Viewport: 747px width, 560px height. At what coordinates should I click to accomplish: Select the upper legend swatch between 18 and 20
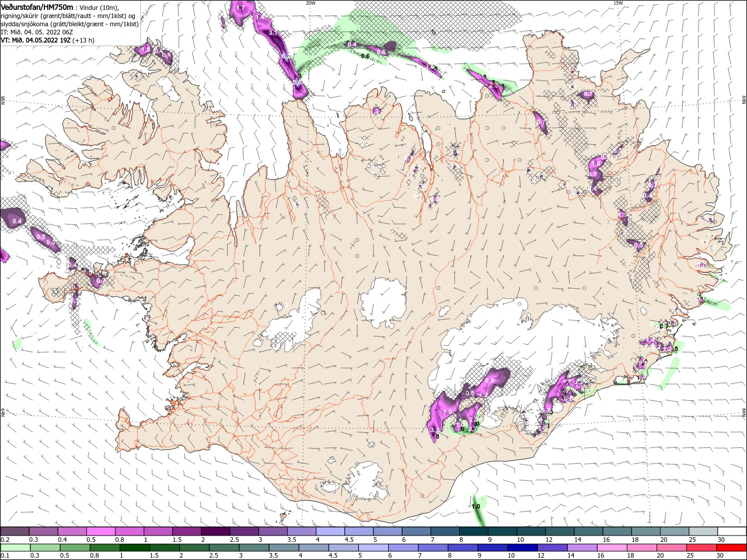click(644, 531)
